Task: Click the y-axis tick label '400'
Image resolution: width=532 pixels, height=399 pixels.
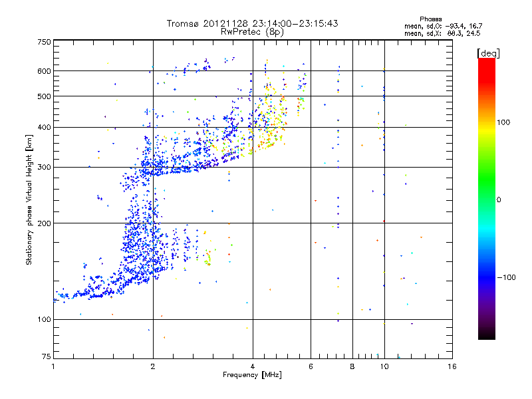Action: point(44,128)
